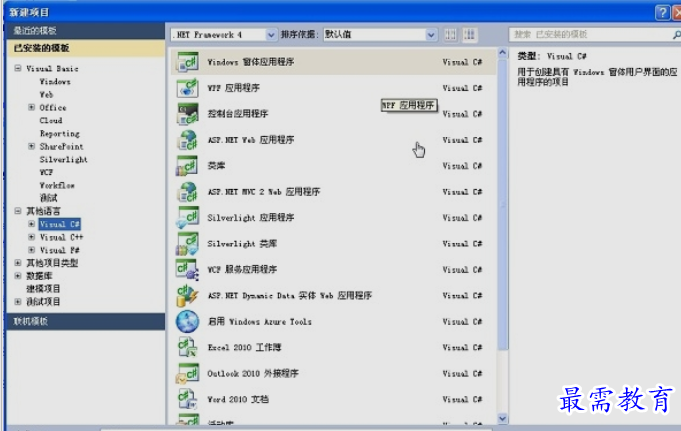Select Windows under Visual Basic

pyautogui.click(x=55, y=82)
